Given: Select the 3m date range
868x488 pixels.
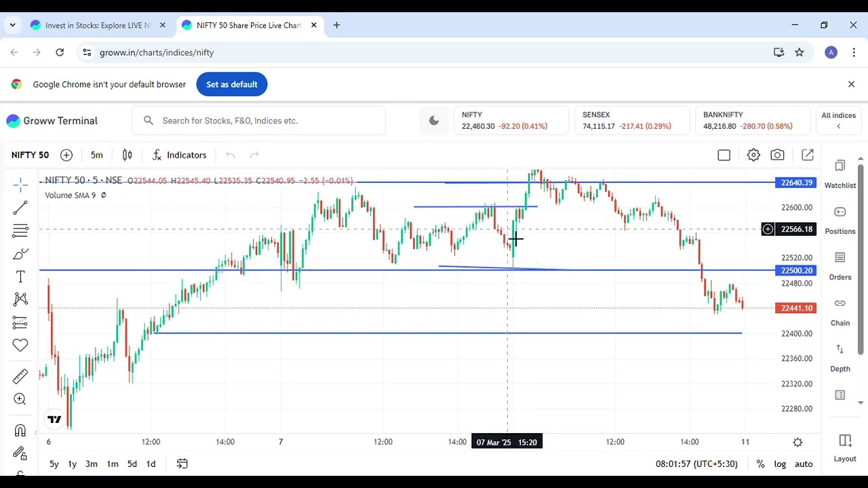Looking at the screenshot, I should (x=92, y=464).
